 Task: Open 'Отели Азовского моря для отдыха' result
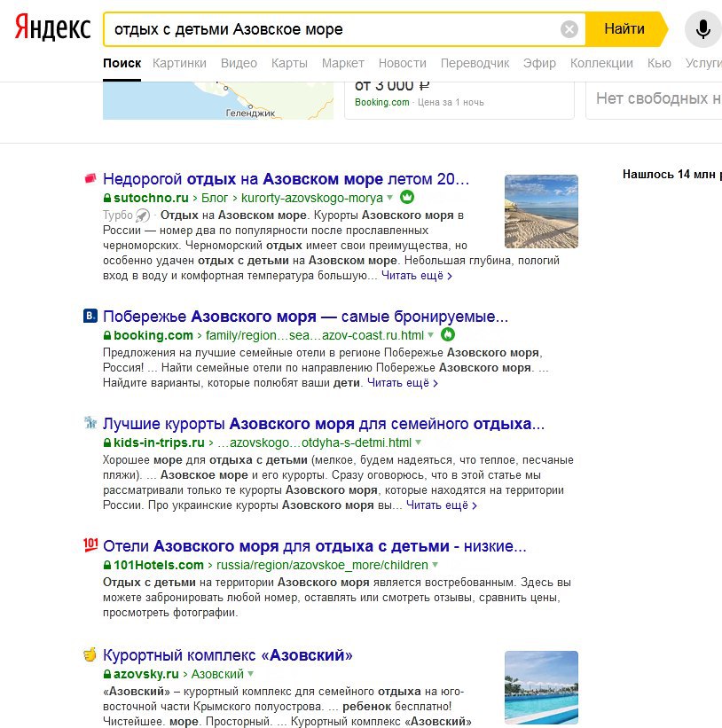coord(315,546)
